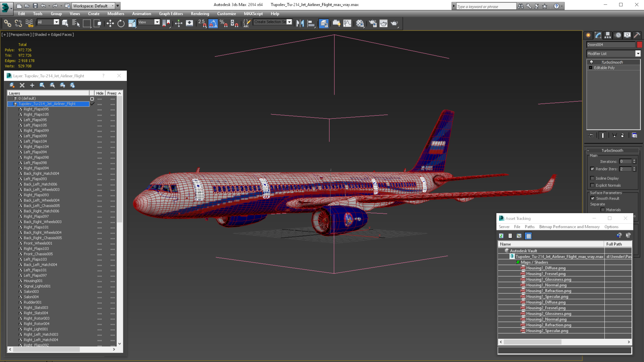Open the Motion command panel tab
This screenshot has width=644, height=362.
coord(617,35)
